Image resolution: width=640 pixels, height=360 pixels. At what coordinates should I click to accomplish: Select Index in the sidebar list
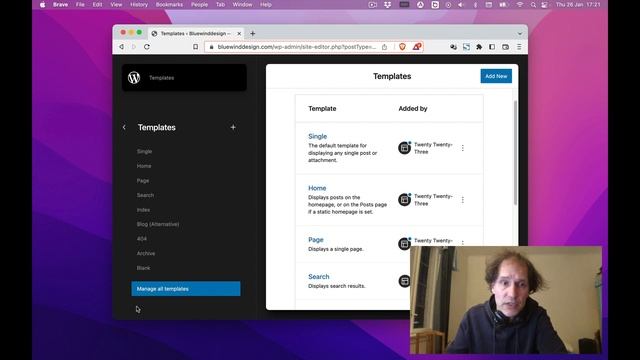point(143,210)
